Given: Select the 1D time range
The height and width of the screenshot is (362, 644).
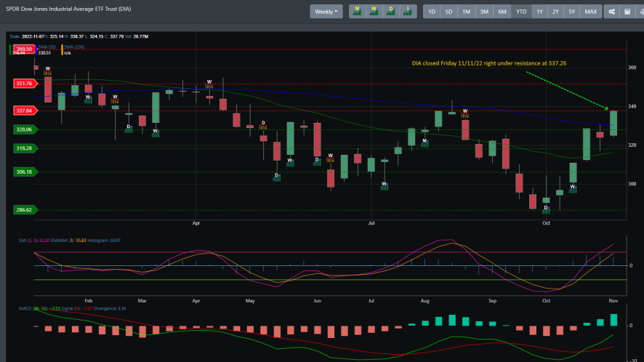Looking at the screenshot, I should coord(432,12).
